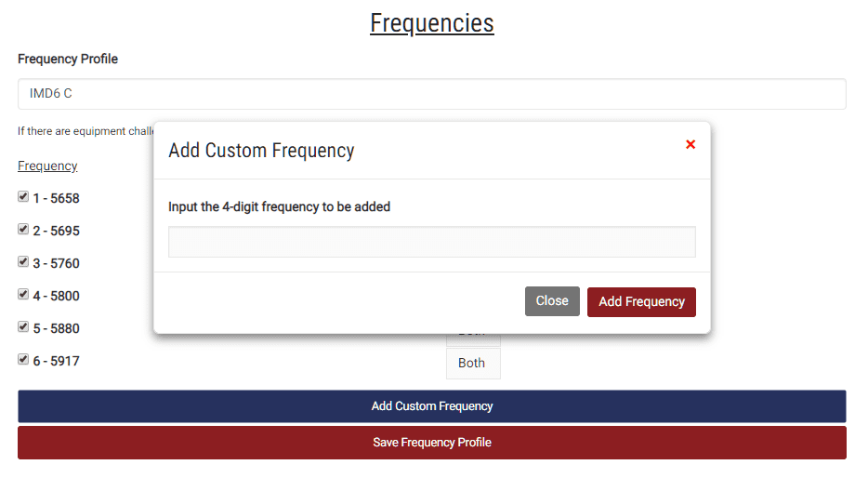Click the underlined Frequency column header
Screen dimensions: 868x478
coord(47,166)
